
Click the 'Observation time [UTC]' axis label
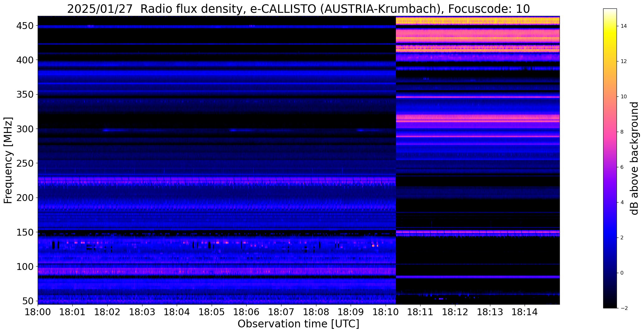[298, 324]
